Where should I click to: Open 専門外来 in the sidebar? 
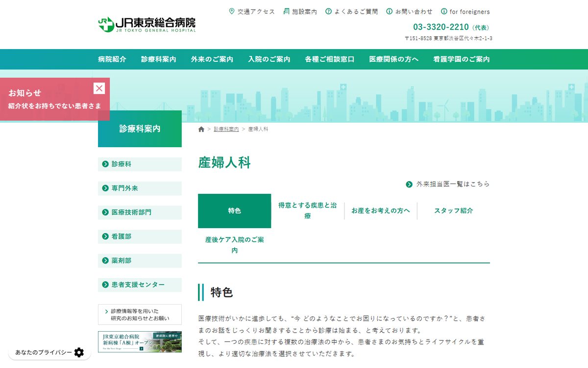(x=140, y=188)
